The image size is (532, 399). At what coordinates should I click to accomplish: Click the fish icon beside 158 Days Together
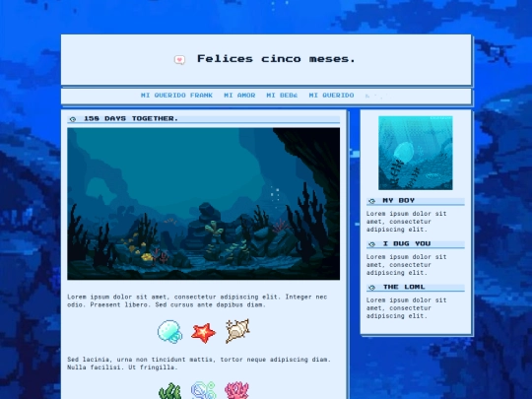pyautogui.click(x=73, y=119)
